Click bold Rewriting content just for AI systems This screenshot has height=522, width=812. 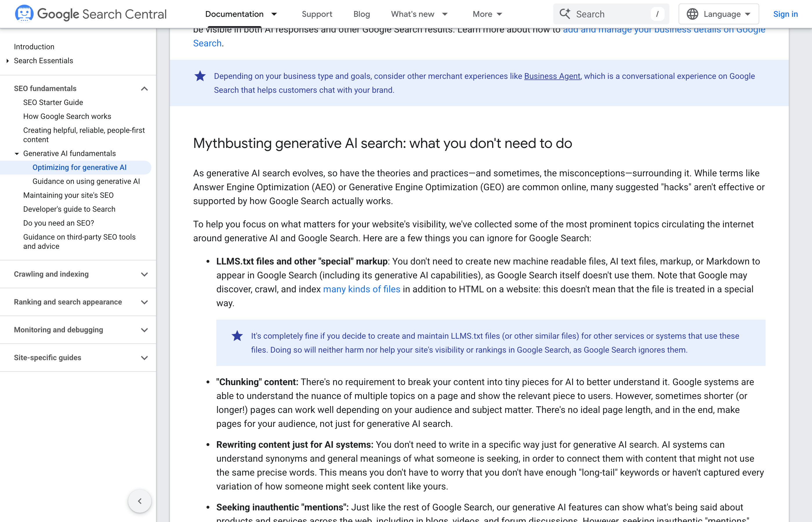[x=295, y=445]
